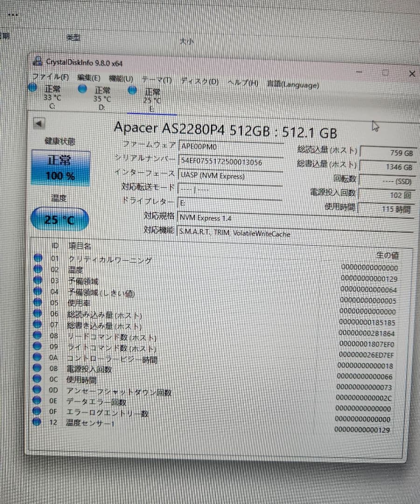420x504 pixels.
Task: Maximize the CrystalDiskInfo window
Action: click(385, 73)
